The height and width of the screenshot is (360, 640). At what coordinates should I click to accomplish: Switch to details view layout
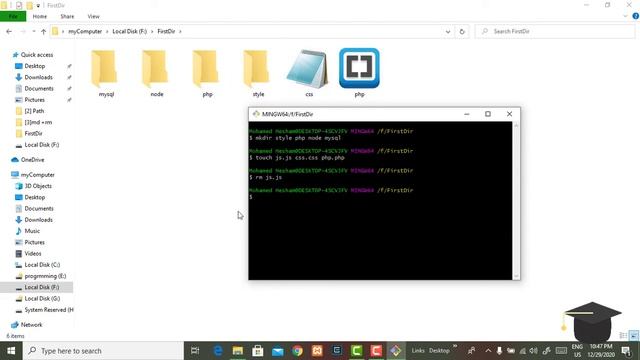click(x=623, y=336)
